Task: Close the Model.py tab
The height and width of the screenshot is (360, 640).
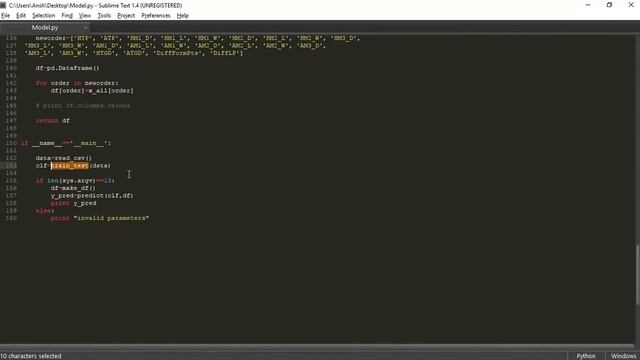Action: tap(85, 28)
